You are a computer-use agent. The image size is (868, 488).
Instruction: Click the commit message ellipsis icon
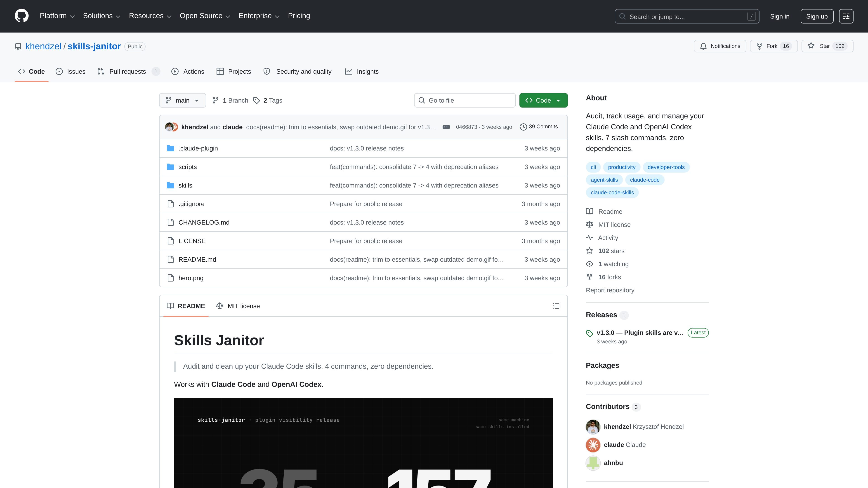tap(446, 127)
